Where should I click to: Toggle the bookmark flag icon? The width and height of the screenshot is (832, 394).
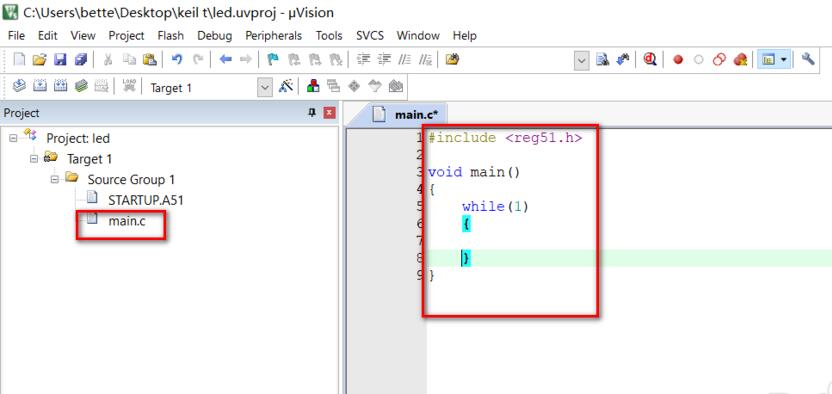coord(273,59)
